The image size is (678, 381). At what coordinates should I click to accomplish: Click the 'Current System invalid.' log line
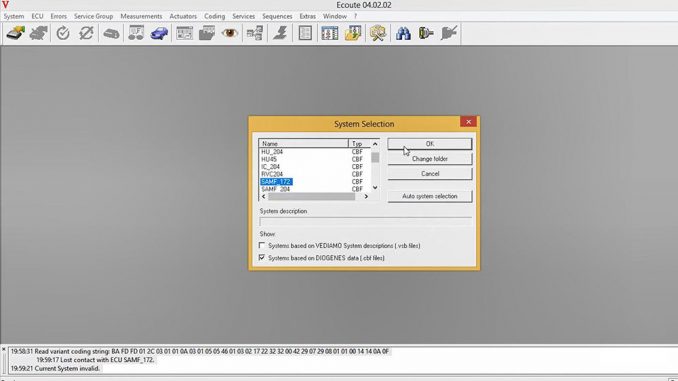pos(55,368)
